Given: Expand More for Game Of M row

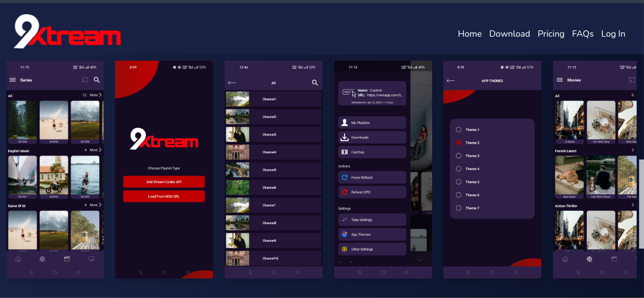Looking at the screenshot, I should pos(95,205).
